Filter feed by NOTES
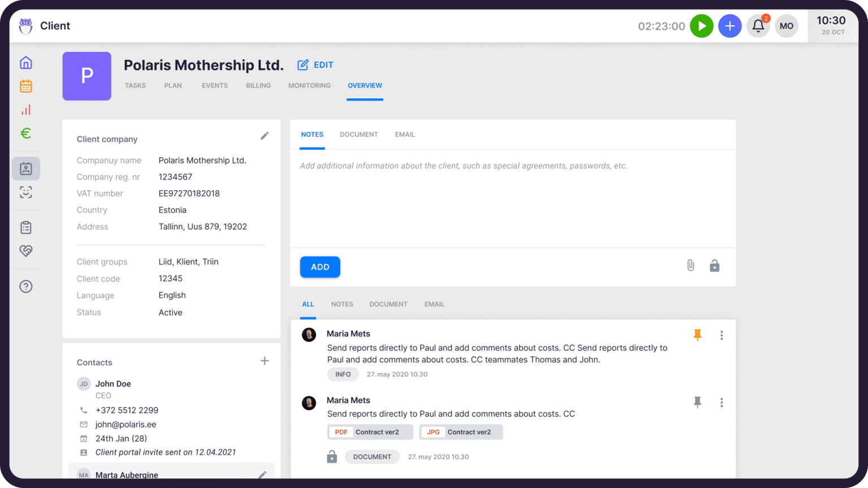 342,304
